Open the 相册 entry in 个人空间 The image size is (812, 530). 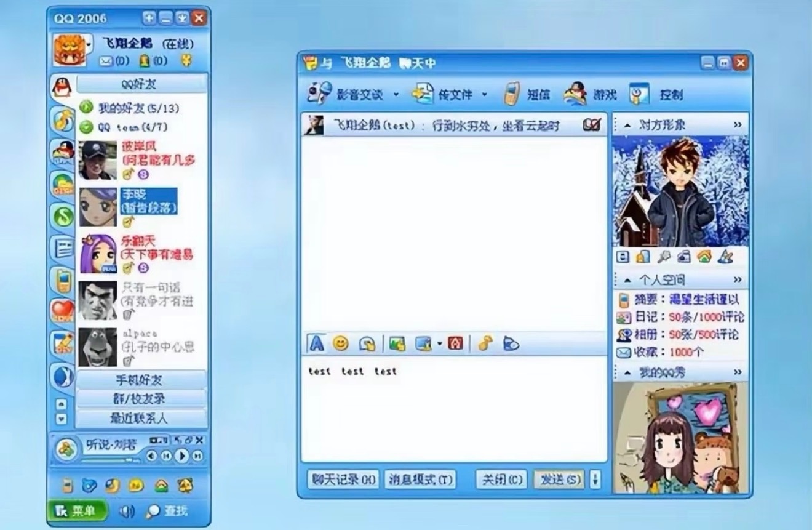click(678, 335)
